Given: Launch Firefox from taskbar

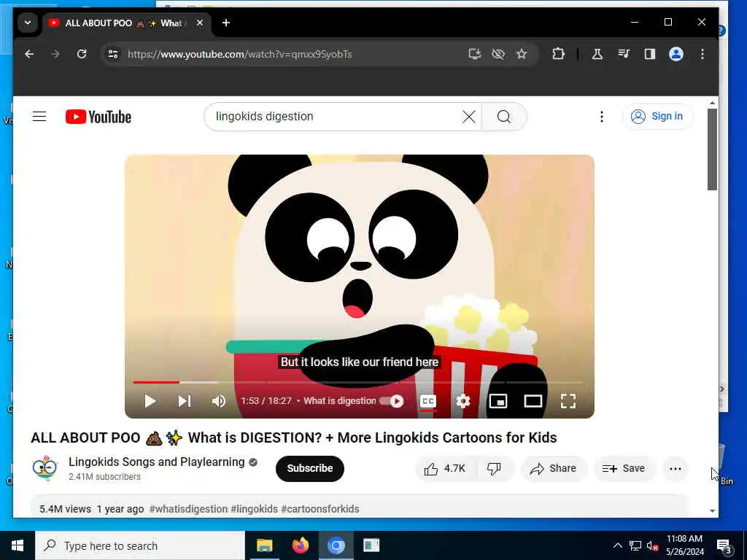Looking at the screenshot, I should click(x=300, y=545).
